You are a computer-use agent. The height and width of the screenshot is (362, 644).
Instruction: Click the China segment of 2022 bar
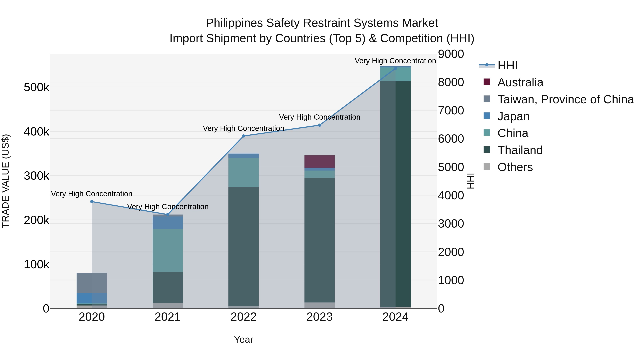coord(244,172)
